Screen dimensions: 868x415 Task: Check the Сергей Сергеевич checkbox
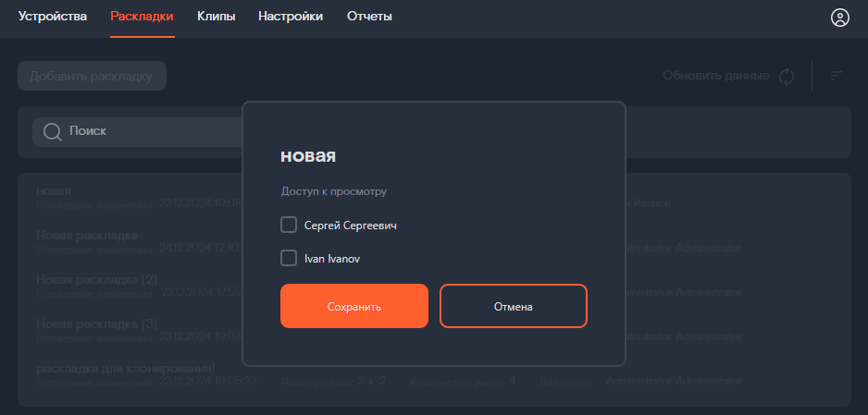click(289, 225)
